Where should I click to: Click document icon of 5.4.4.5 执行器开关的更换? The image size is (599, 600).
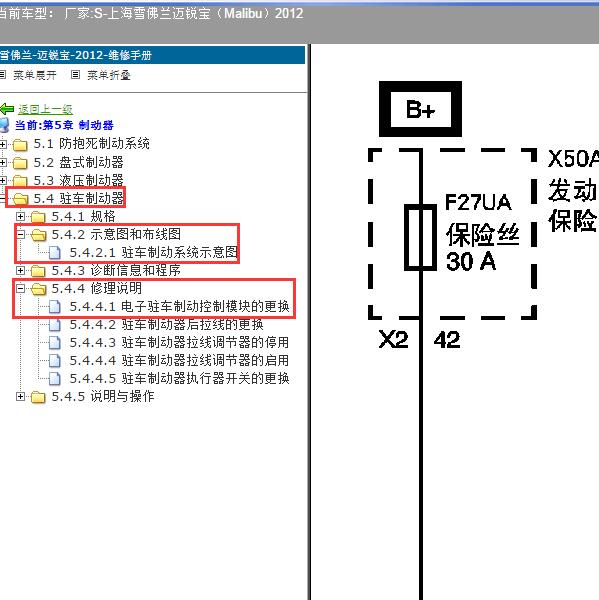point(55,378)
